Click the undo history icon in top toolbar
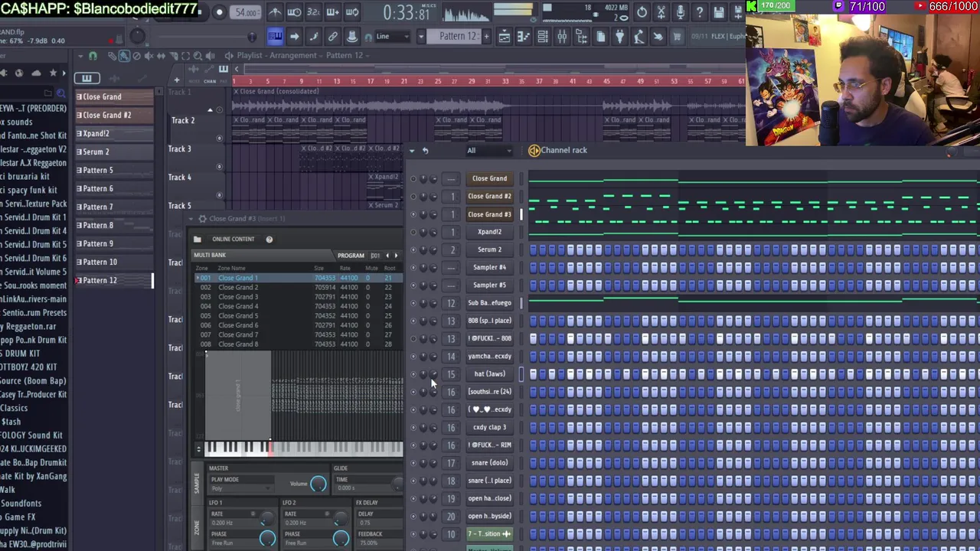980x551 pixels. pos(642,12)
